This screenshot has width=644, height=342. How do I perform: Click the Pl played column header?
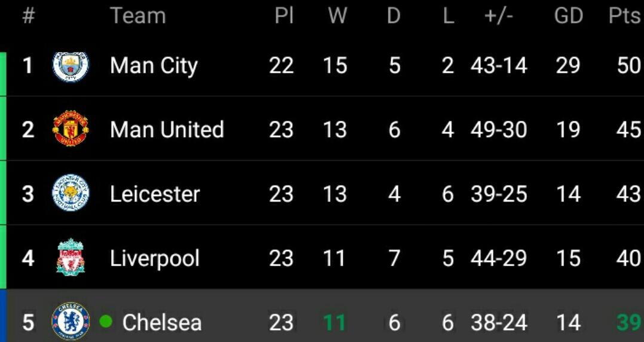pyautogui.click(x=284, y=16)
